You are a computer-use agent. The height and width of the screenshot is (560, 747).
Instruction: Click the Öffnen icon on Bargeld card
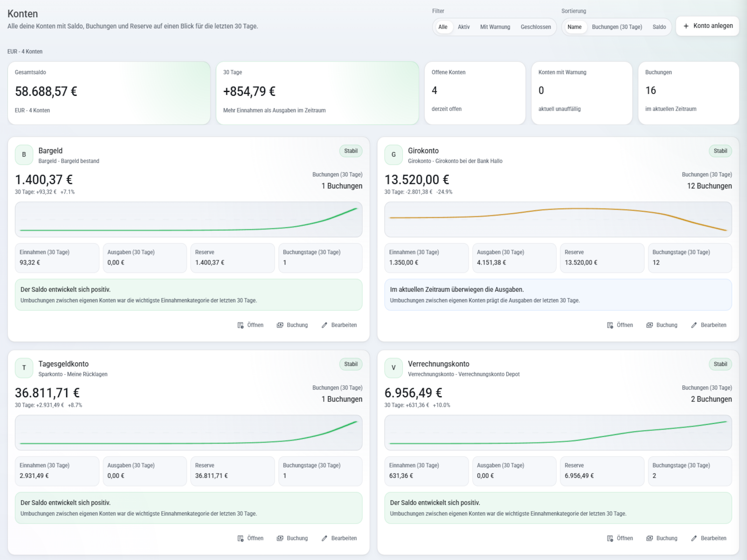click(x=240, y=325)
